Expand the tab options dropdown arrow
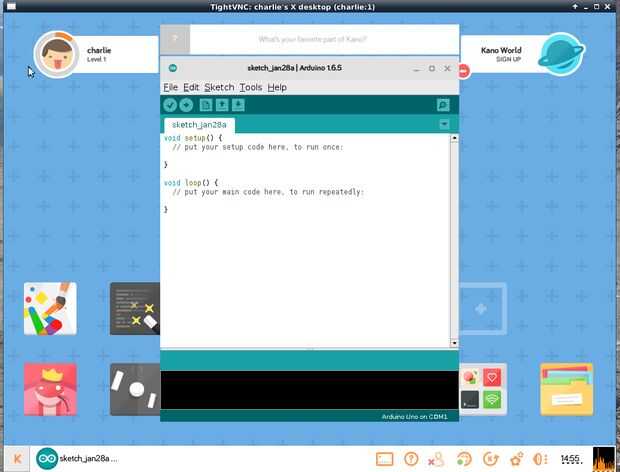620x472 pixels. pos(444,125)
